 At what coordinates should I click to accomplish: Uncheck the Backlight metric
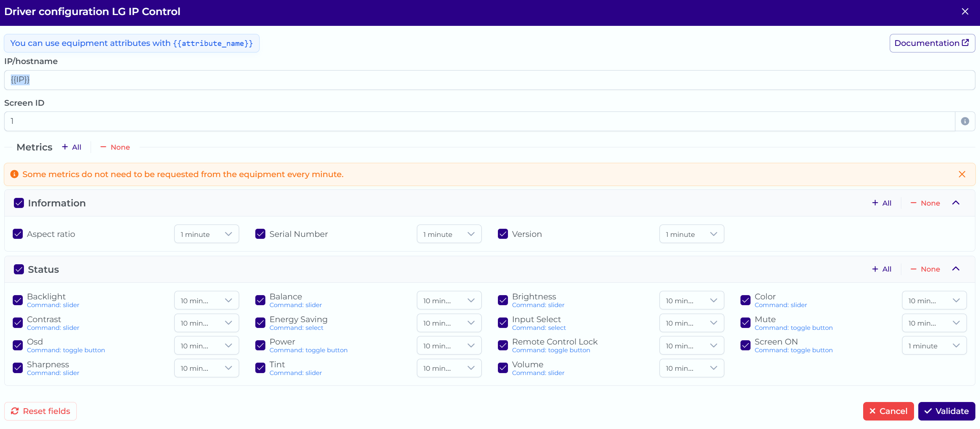[18, 300]
